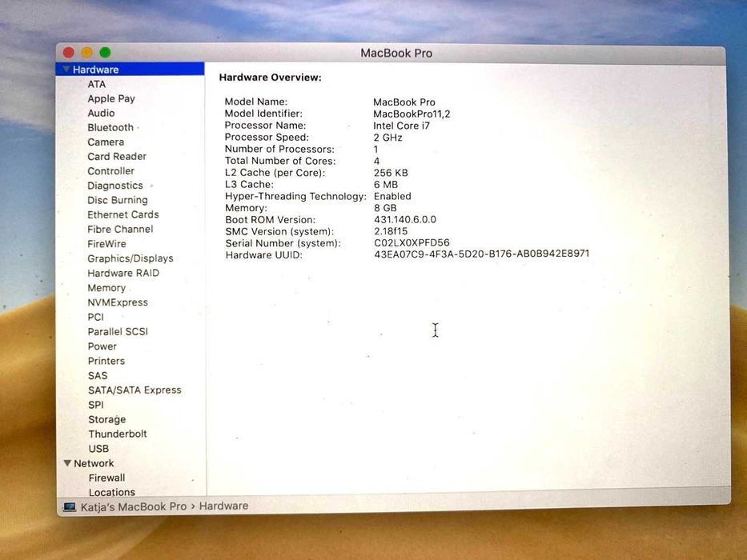
Task: Select ATA in the sidebar
Action: coord(97,84)
